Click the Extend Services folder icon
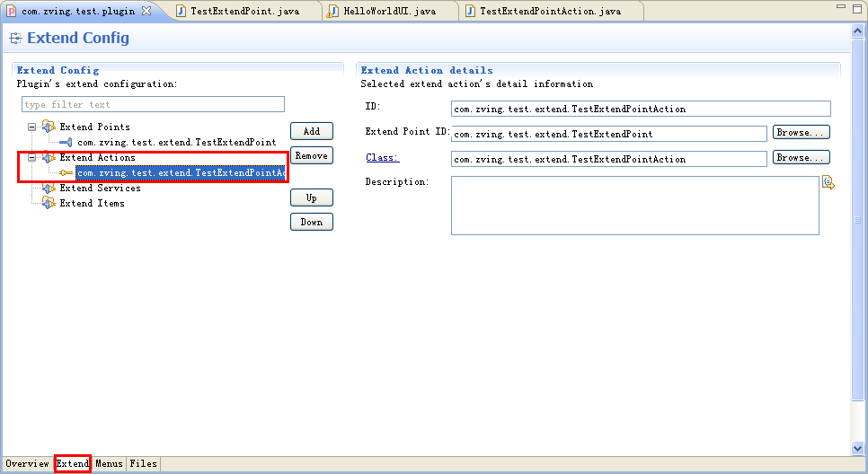The width and height of the screenshot is (868, 474). (49, 189)
